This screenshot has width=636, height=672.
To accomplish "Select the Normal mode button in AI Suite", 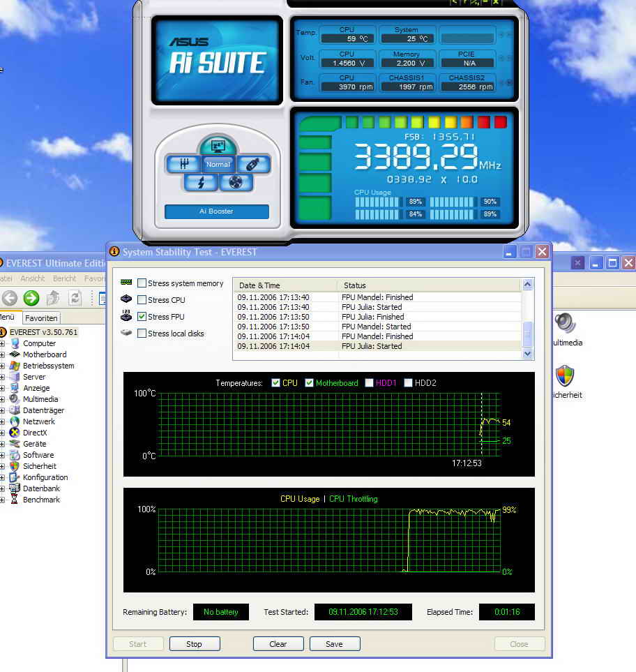I will point(218,164).
